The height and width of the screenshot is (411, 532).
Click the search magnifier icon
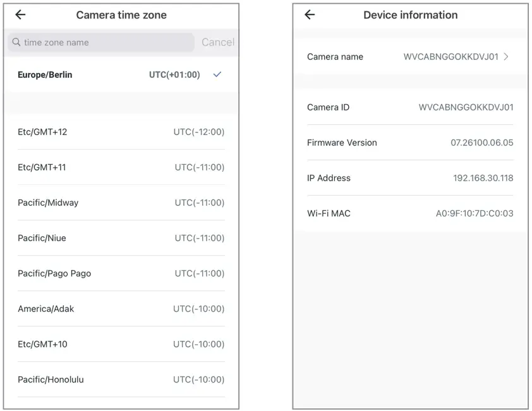click(x=16, y=42)
